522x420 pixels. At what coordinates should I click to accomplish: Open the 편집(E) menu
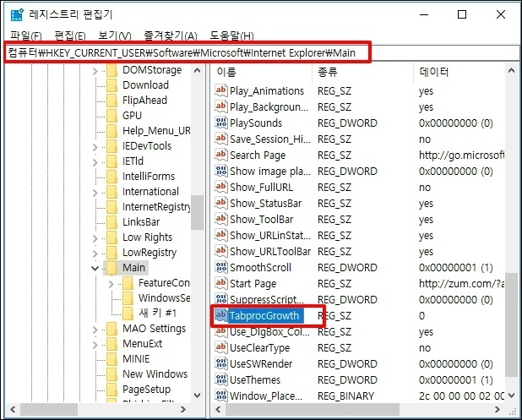pos(70,35)
